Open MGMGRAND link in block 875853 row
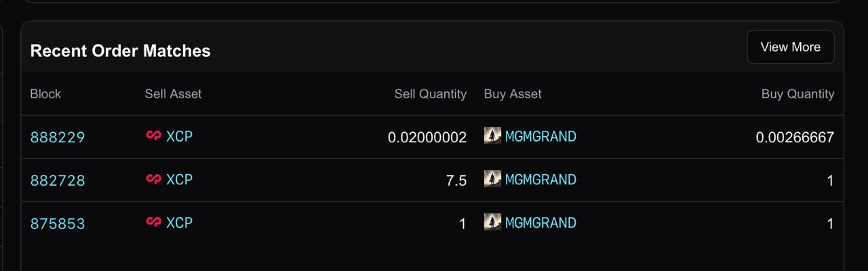The image size is (868, 271). (x=540, y=223)
